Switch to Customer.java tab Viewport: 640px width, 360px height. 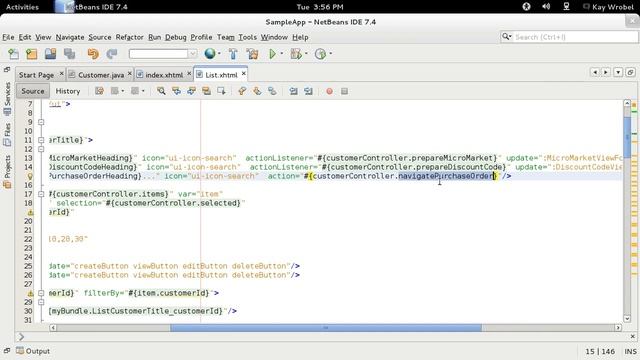tap(101, 75)
